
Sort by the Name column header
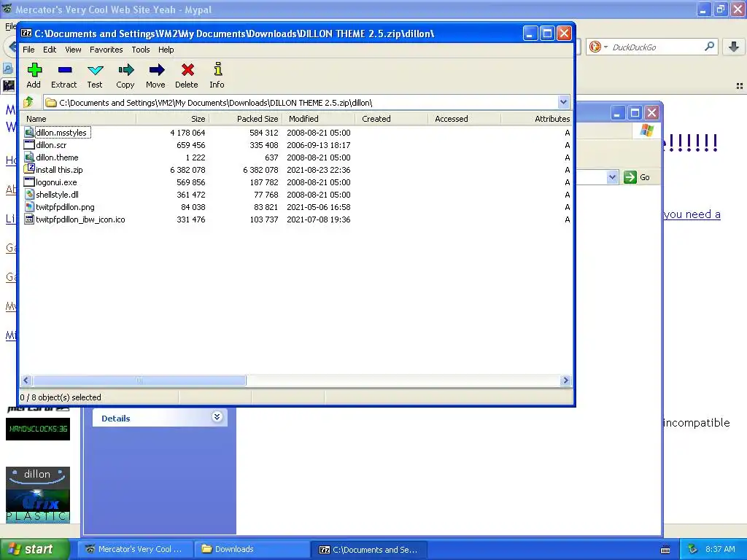(79, 119)
